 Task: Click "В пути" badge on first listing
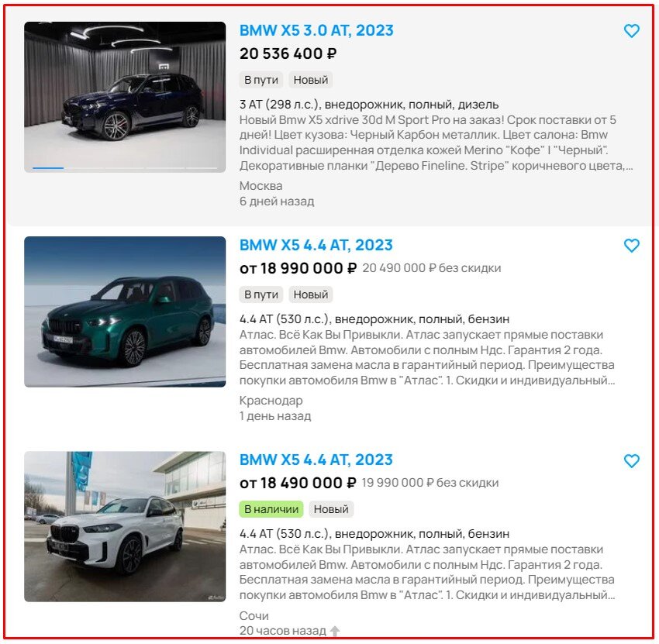click(x=261, y=80)
